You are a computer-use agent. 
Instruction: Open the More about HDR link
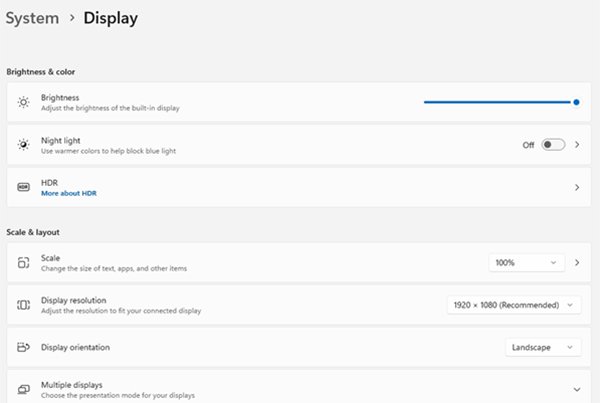click(69, 193)
